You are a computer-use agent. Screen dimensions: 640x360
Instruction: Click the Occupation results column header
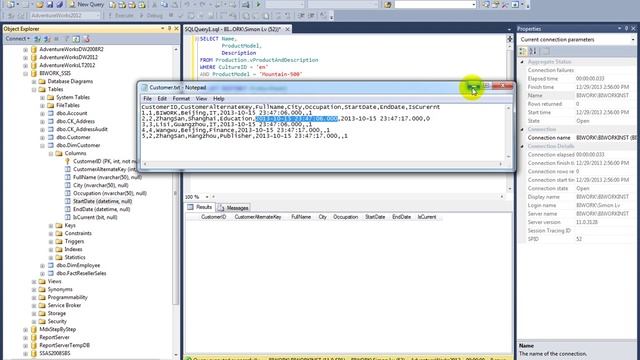click(345, 217)
